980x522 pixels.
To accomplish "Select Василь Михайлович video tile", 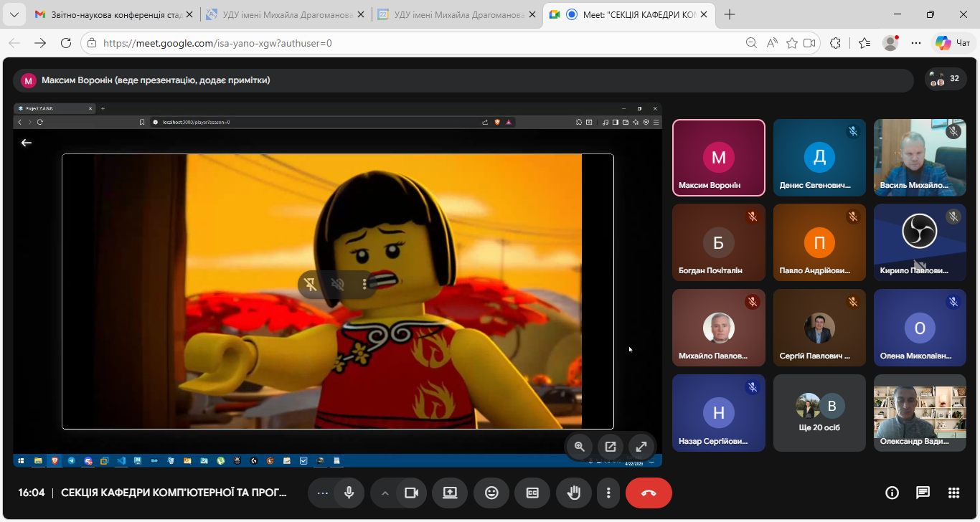I will 920,158.
